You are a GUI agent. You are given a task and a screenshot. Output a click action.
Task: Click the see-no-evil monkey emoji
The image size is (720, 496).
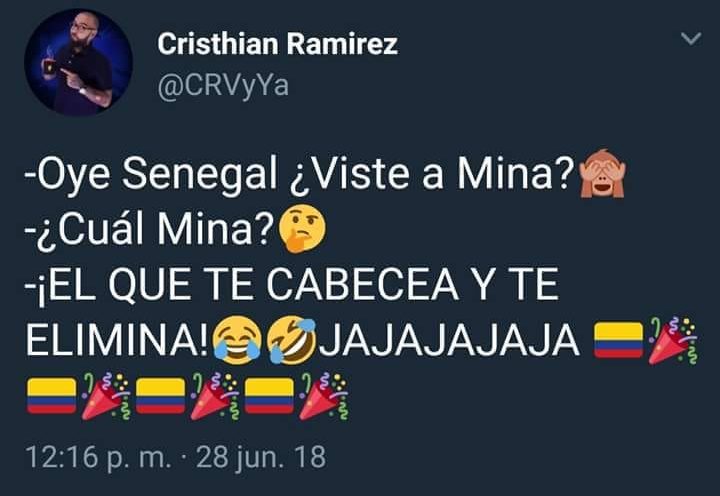click(602, 173)
